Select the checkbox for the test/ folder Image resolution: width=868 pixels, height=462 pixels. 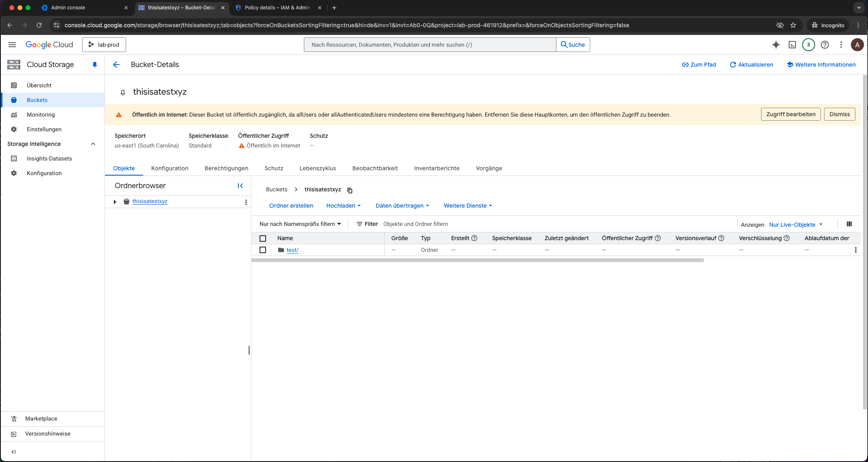click(x=263, y=250)
